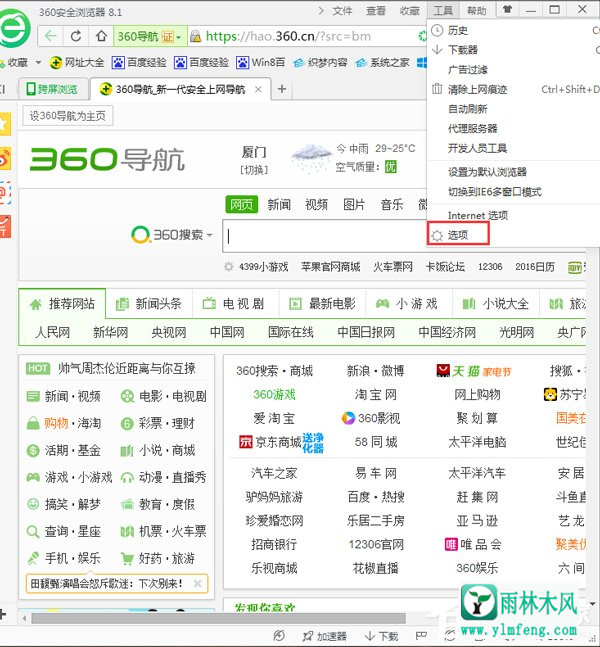Open 下载 in the status bar
The image size is (600, 647).
coord(381,636)
